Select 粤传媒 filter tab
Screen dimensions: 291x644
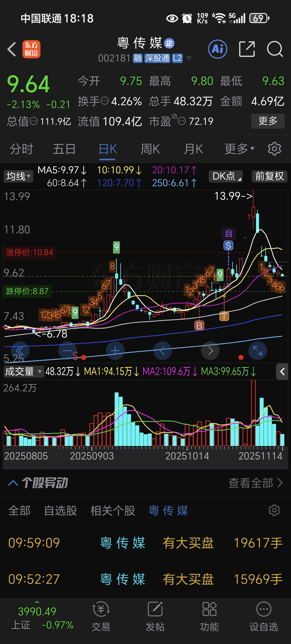(168, 511)
